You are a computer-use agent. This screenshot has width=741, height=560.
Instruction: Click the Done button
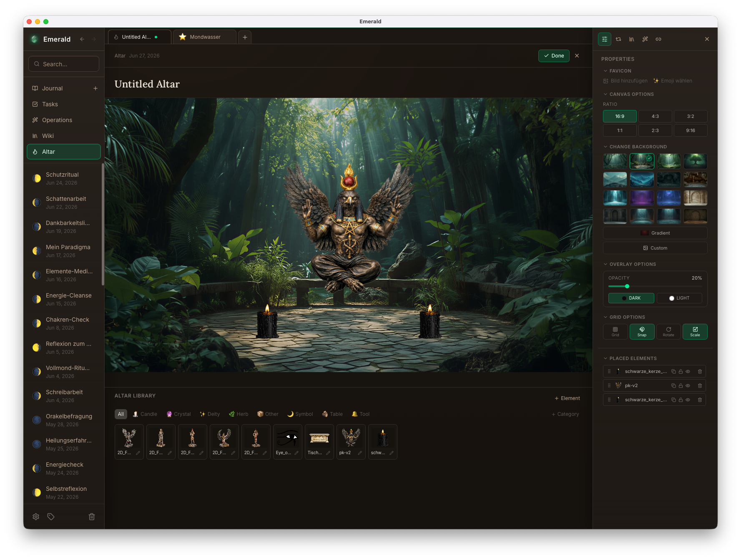[554, 56]
